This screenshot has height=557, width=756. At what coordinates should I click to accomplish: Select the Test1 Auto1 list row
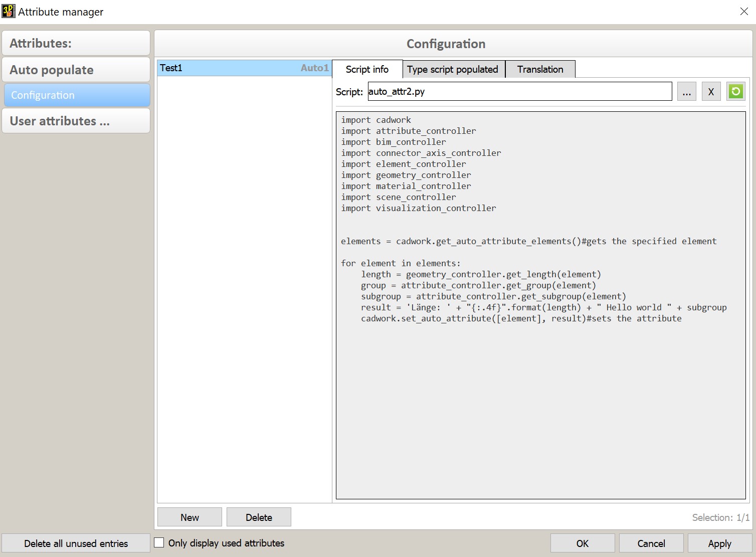[x=244, y=68]
